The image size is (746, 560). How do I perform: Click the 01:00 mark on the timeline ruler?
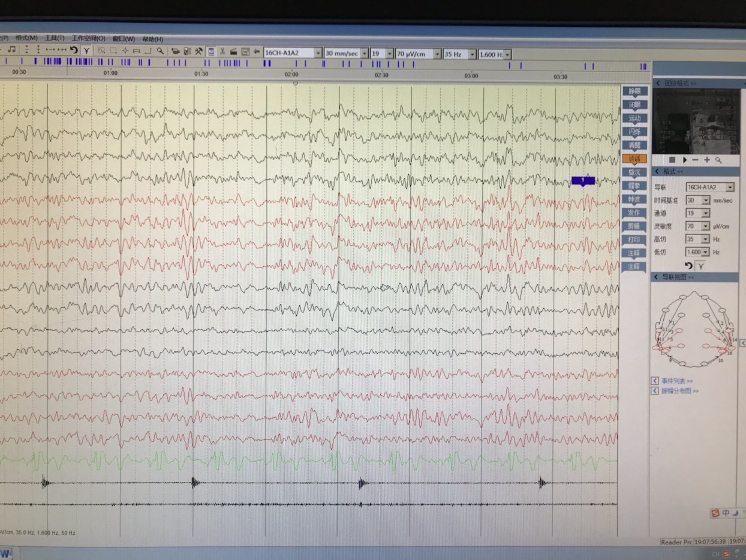pyautogui.click(x=110, y=73)
